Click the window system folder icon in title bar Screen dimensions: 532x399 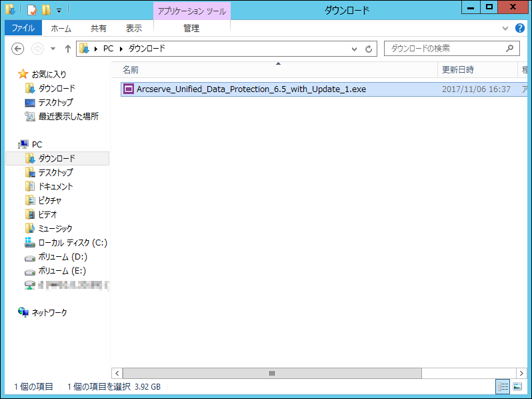point(11,10)
